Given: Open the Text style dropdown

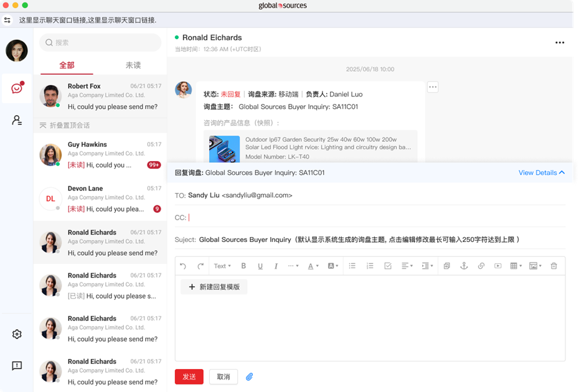Looking at the screenshot, I should (x=222, y=266).
